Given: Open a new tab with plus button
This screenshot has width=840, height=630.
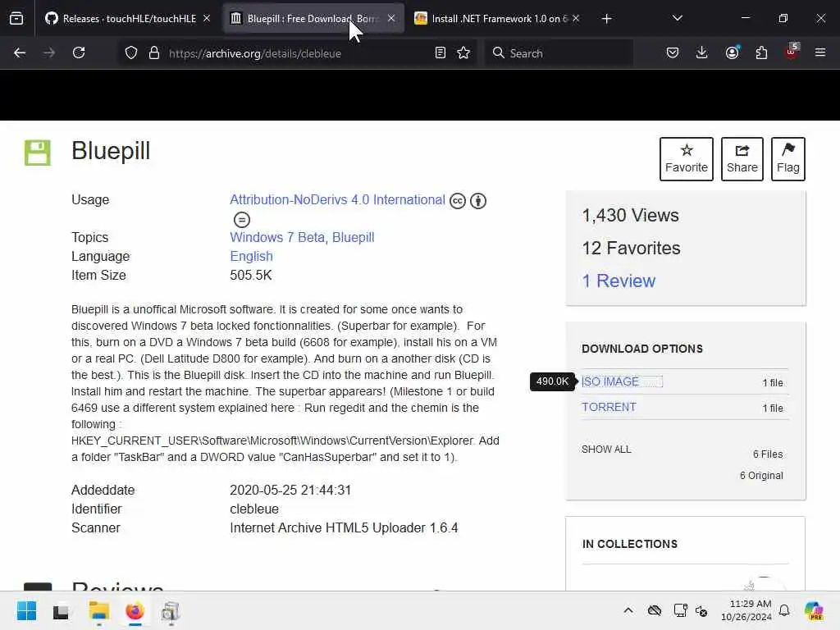Looking at the screenshot, I should [x=606, y=19].
